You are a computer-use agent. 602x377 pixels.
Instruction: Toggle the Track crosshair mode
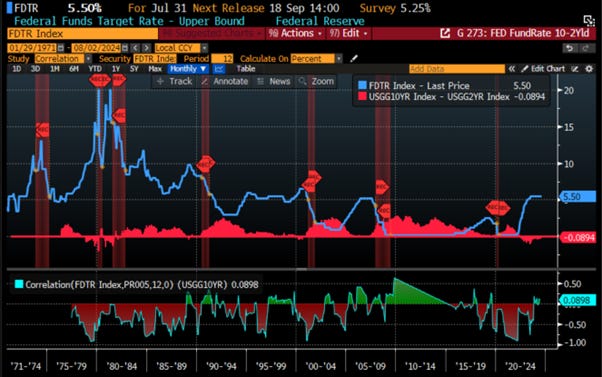pyautogui.click(x=175, y=81)
